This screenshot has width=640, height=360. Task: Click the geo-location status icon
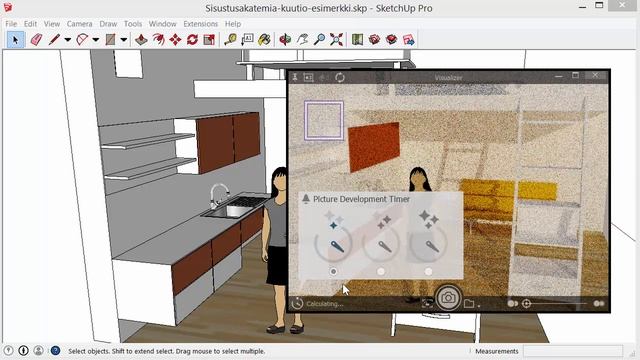click(9, 351)
